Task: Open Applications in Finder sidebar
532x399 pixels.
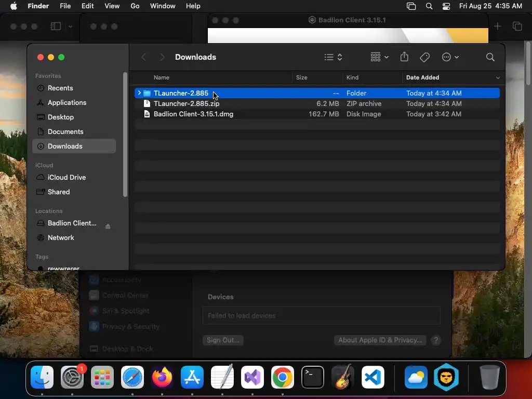Action: tap(74, 102)
